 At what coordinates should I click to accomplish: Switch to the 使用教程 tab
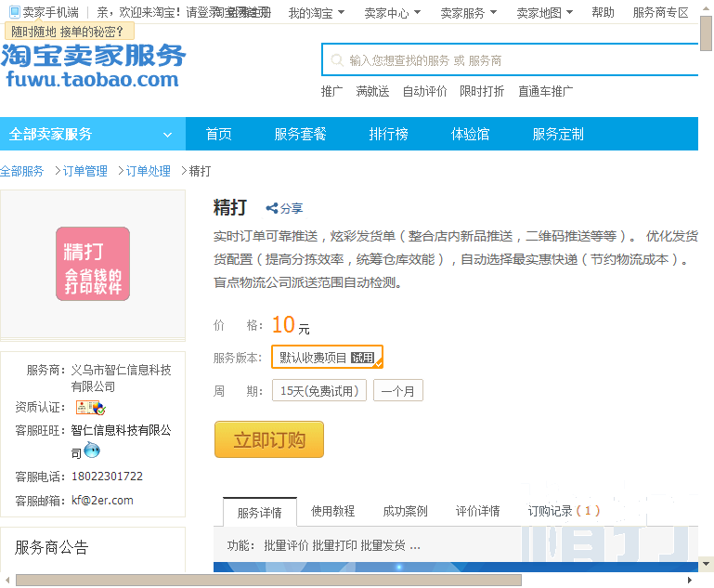point(332,511)
